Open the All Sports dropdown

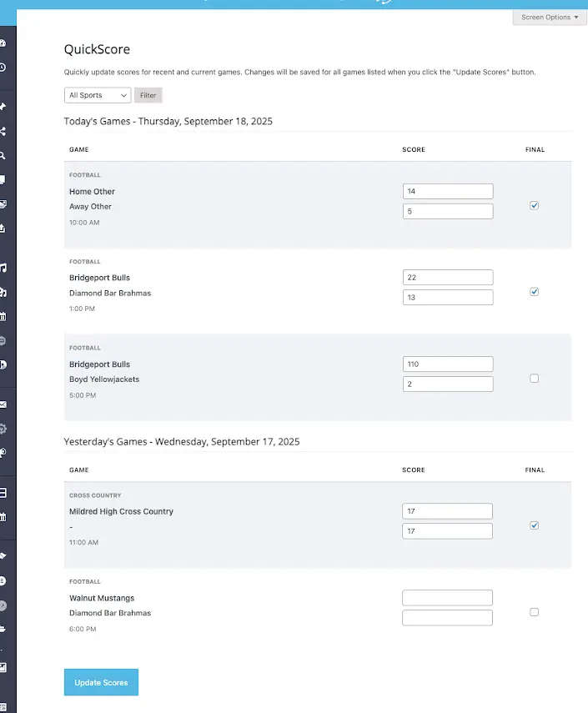(98, 96)
